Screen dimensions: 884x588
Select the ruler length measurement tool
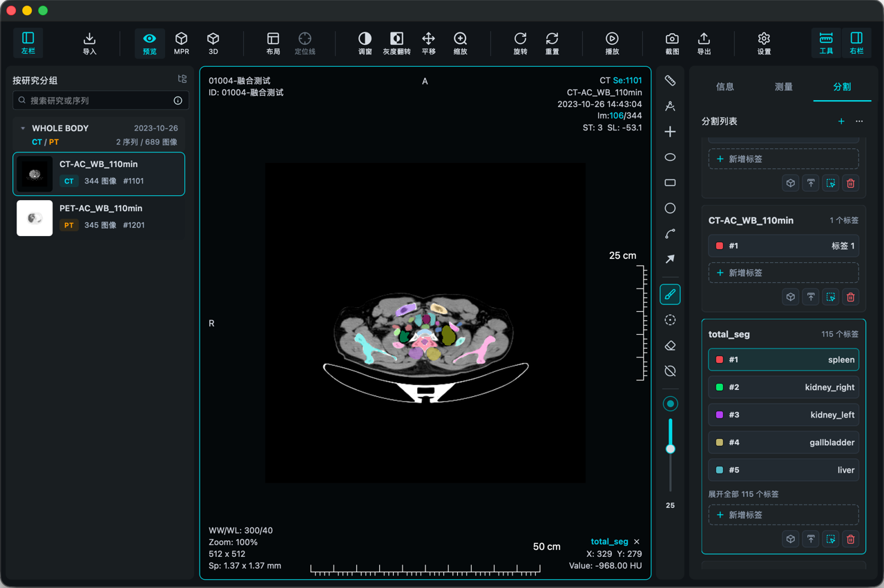point(670,81)
